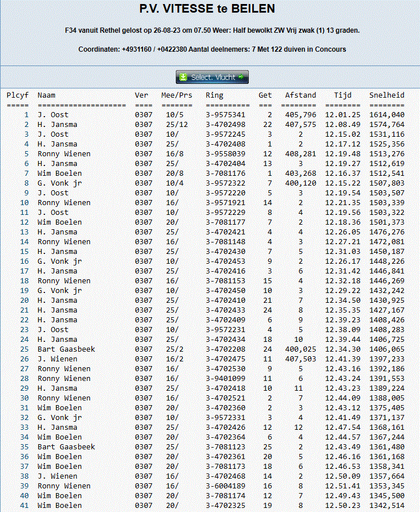Click speed value 1574,764
Viewport: 420px width, 512px height.
[x=387, y=125]
